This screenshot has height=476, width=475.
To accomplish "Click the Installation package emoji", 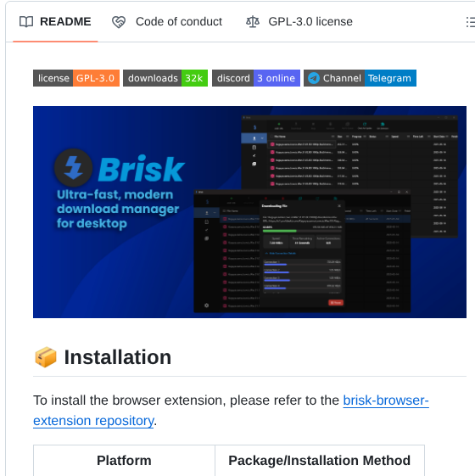I will [x=46, y=357].
